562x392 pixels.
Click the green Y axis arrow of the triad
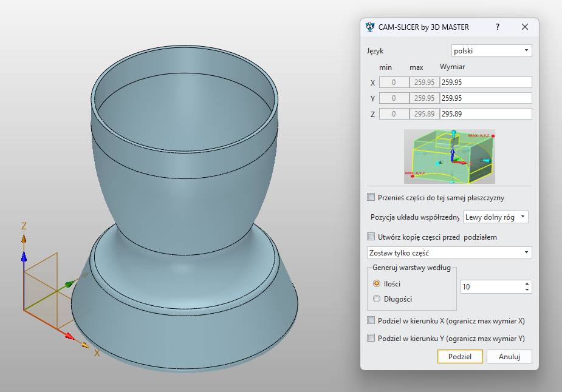pos(70,283)
